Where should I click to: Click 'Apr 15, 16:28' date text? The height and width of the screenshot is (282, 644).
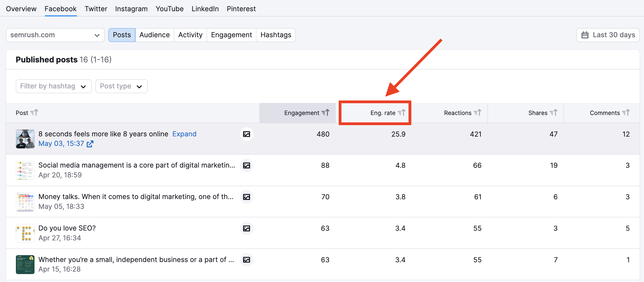coord(60,269)
